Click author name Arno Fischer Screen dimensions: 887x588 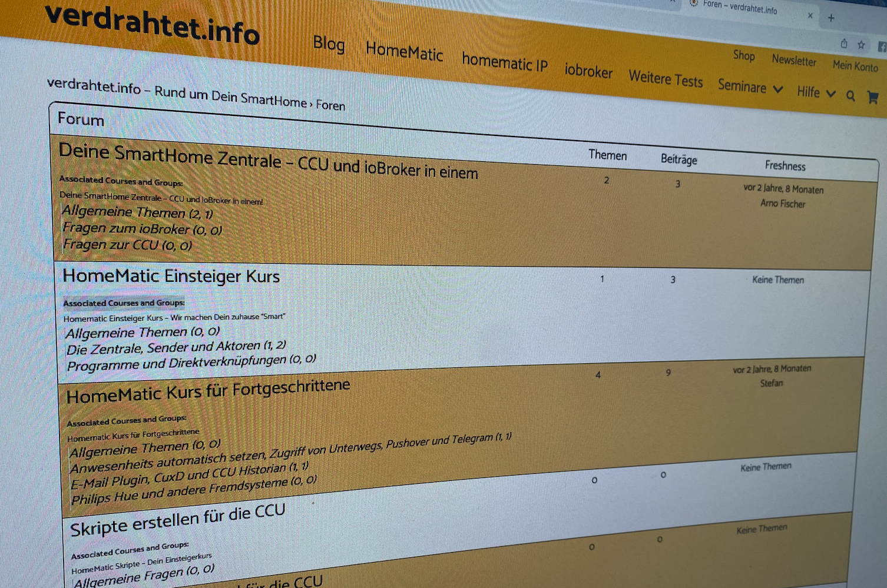(782, 204)
